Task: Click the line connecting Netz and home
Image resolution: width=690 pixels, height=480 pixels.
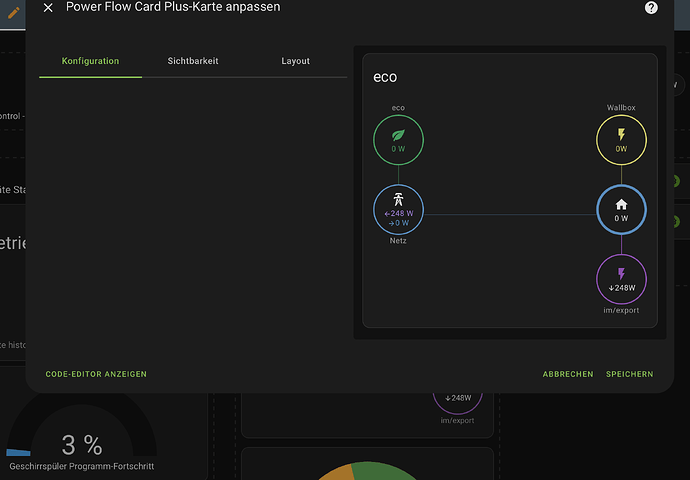Action: coord(510,215)
